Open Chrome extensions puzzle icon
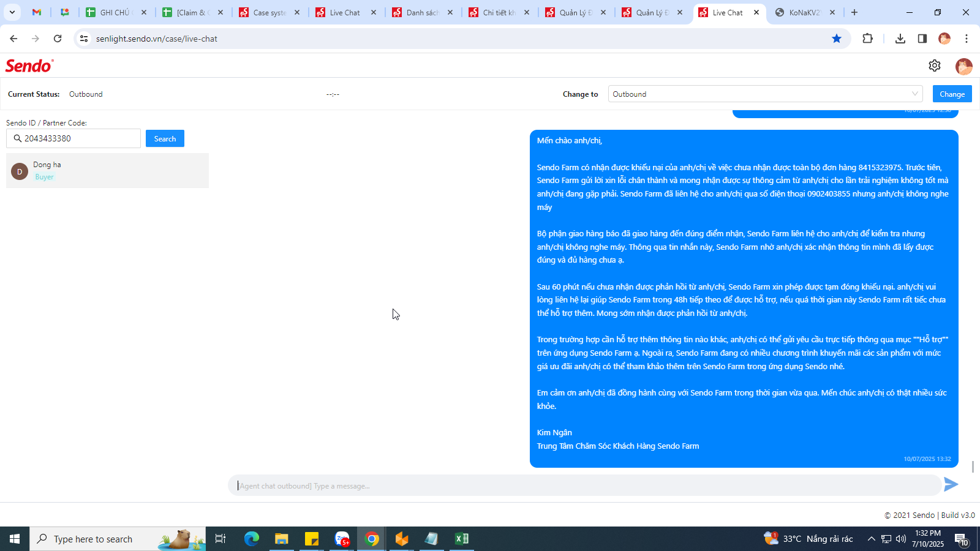This screenshot has height=551, width=980. (867, 39)
